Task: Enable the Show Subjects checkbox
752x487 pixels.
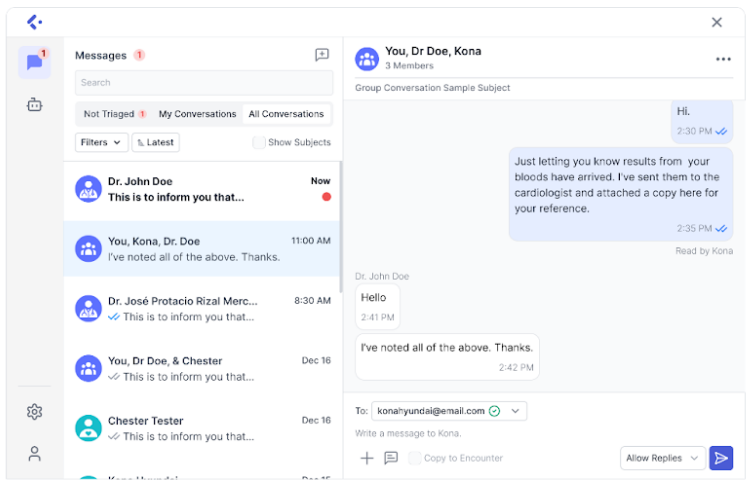Action: point(259,142)
